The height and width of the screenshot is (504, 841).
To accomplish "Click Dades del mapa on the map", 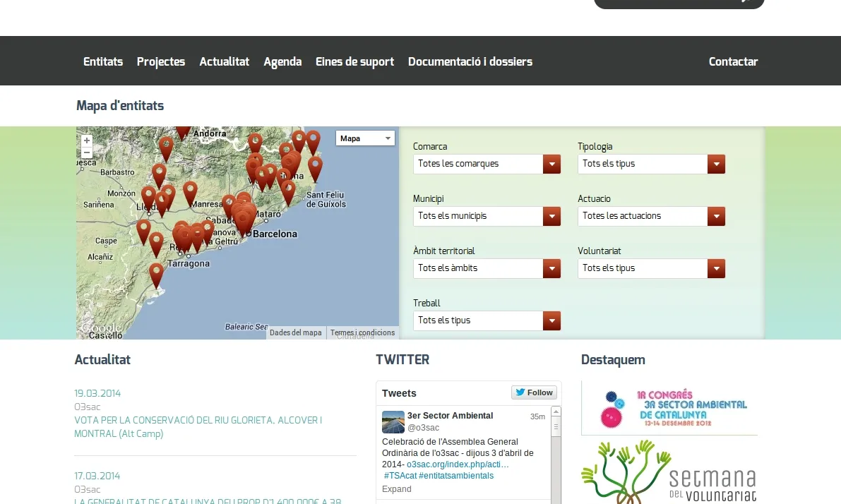I will click(x=296, y=332).
